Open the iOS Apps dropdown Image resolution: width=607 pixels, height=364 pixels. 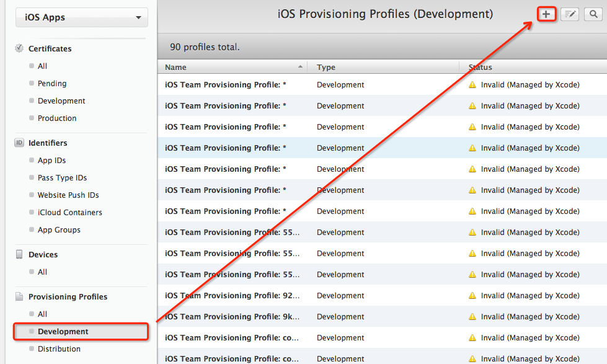[x=82, y=17]
